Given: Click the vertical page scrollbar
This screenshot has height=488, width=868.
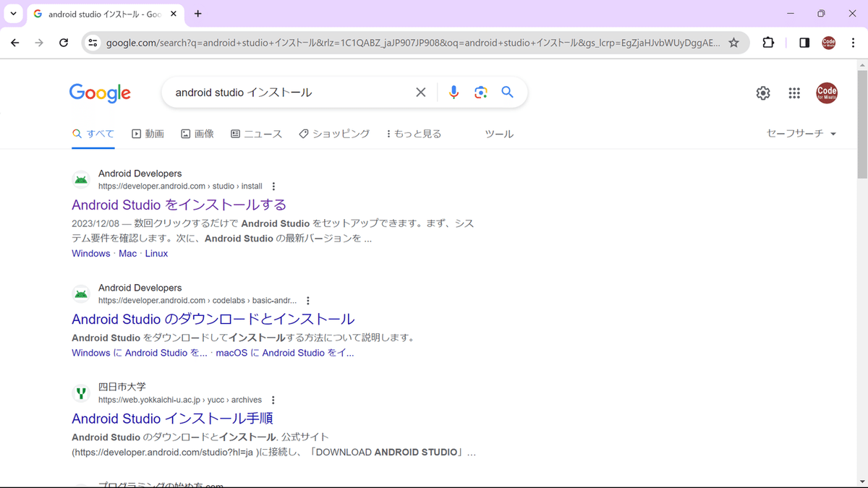Looking at the screenshot, I should pos(862,124).
